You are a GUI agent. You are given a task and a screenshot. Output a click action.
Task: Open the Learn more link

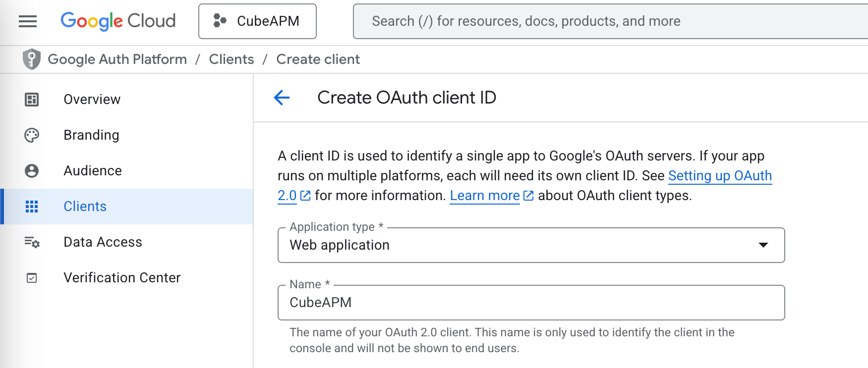(485, 196)
